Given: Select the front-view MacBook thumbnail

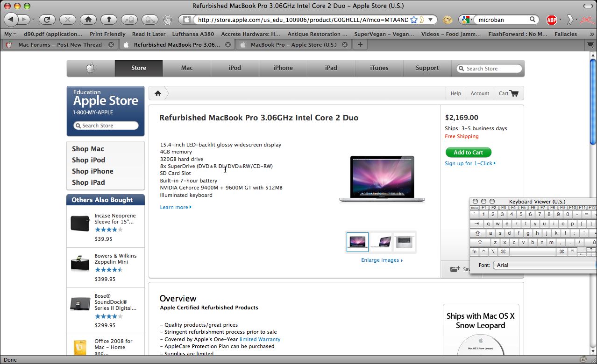Looking at the screenshot, I should point(357,242).
